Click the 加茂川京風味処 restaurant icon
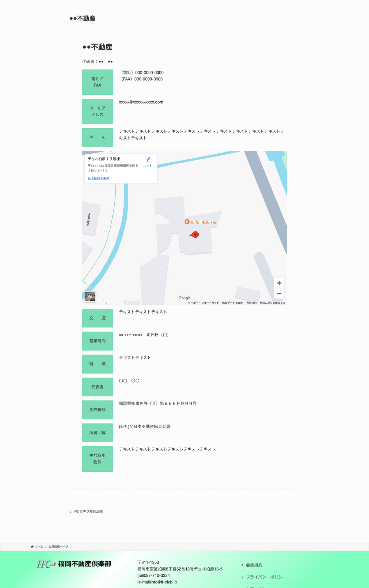369x588 pixels. coord(187,222)
